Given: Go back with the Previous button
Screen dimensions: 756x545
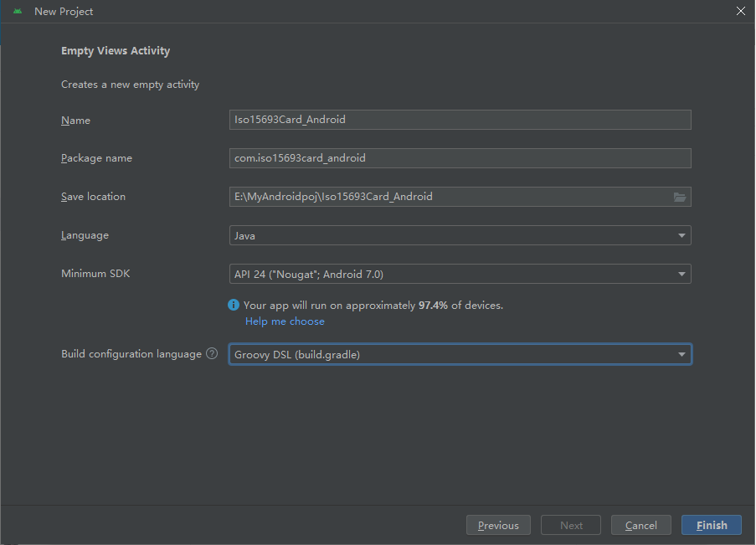Looking at the screenshot, I should [x=498, y=525].
